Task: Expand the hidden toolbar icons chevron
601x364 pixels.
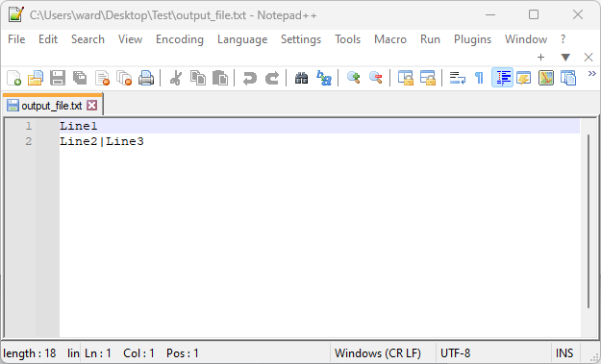Action: tap(591, 74)
